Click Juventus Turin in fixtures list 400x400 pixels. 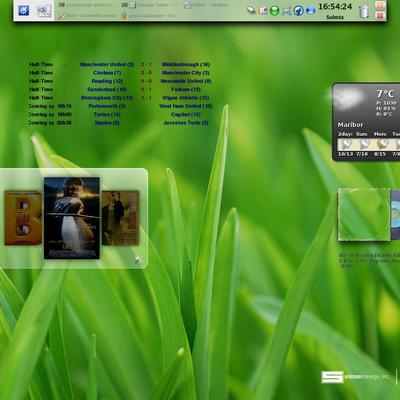(186, 123)
